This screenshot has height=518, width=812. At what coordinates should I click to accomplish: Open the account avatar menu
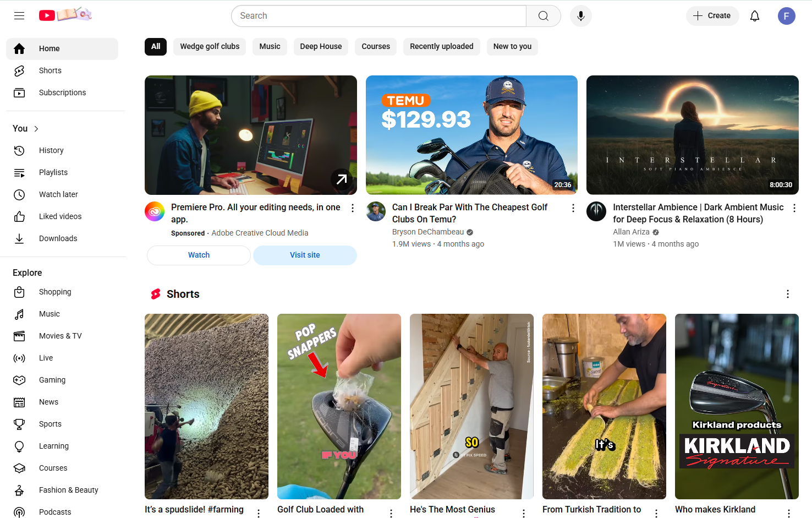coord(787,16)
